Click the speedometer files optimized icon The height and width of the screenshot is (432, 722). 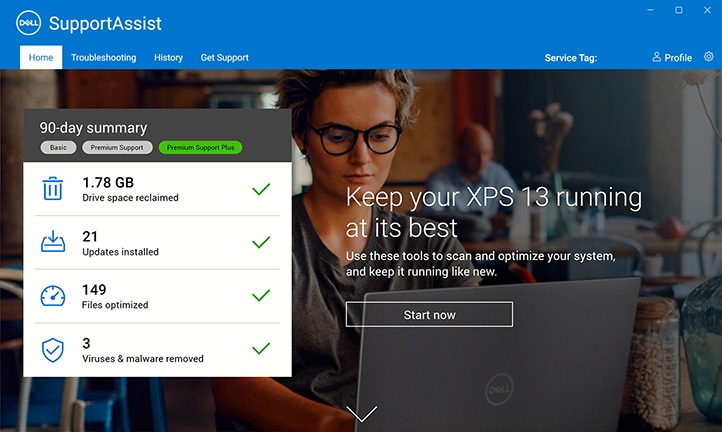[53, 296]
